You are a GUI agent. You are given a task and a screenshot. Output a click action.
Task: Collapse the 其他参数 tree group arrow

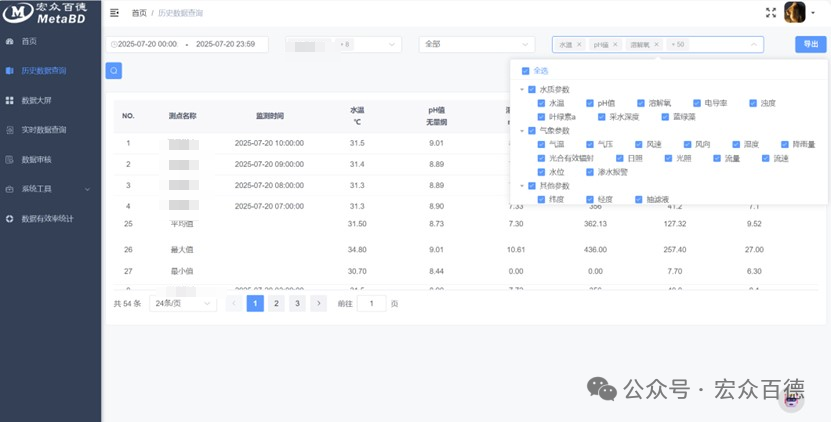click(522, 186)
